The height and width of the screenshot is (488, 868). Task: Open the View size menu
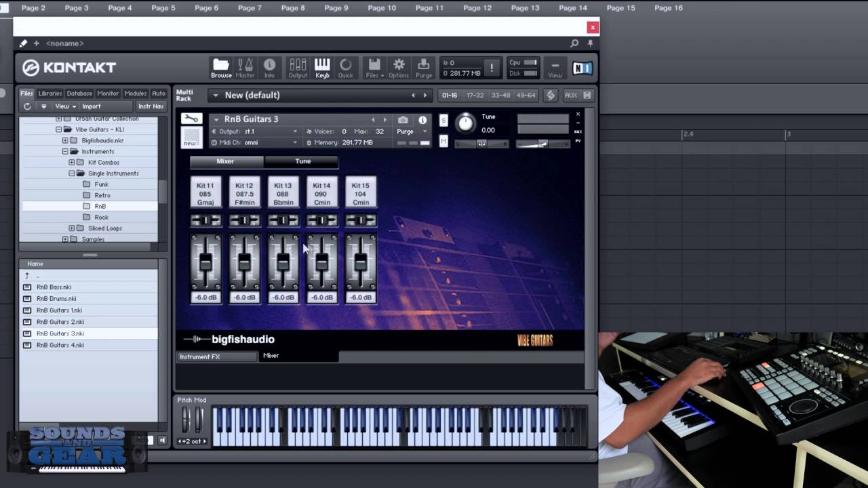(555, 68)
